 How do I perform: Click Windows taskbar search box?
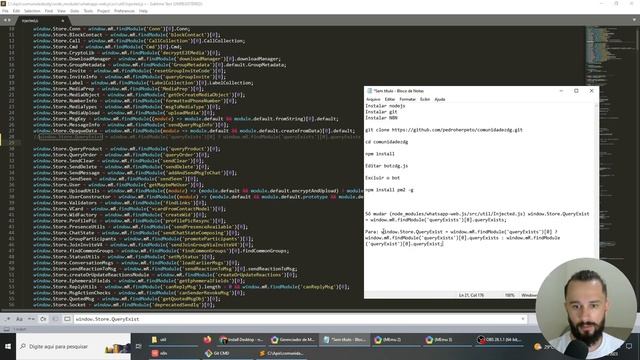[73, 346]
